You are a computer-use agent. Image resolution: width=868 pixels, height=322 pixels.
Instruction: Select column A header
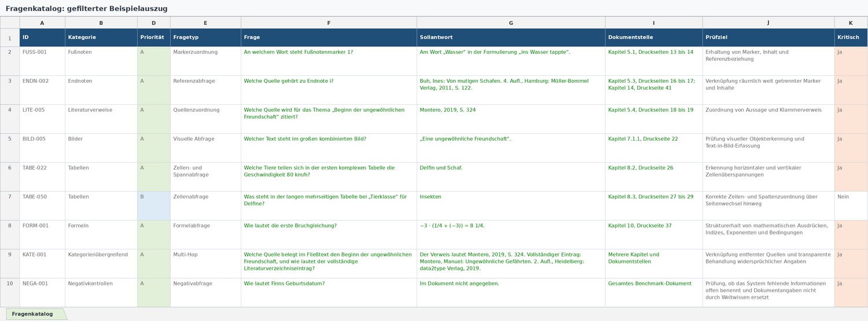[42, 23]
